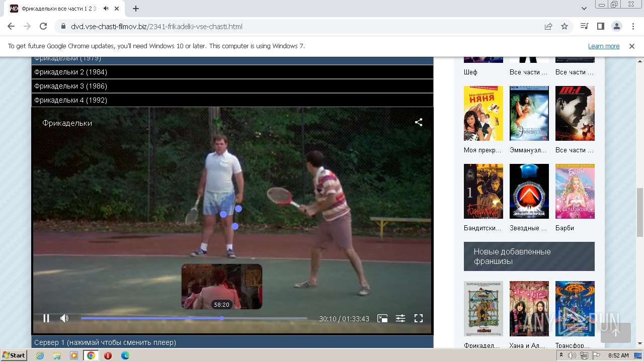The height and width of the screenshot is (362, 644).
Task: Open Фрикадел… poster in new franchises
Action: click(484, 308)
